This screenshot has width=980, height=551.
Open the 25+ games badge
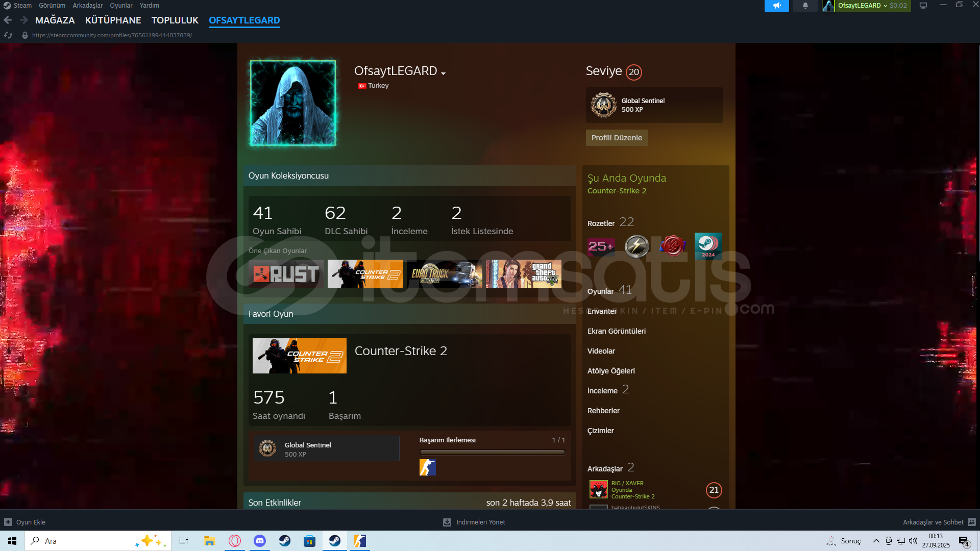tap(601, 246)
